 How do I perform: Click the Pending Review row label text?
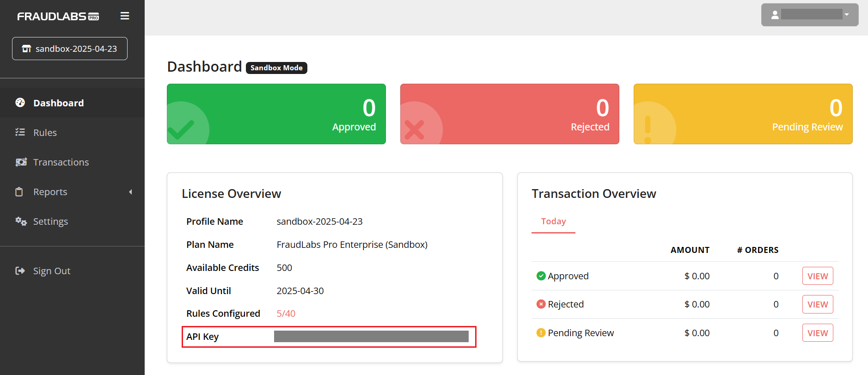pos(581,333)
